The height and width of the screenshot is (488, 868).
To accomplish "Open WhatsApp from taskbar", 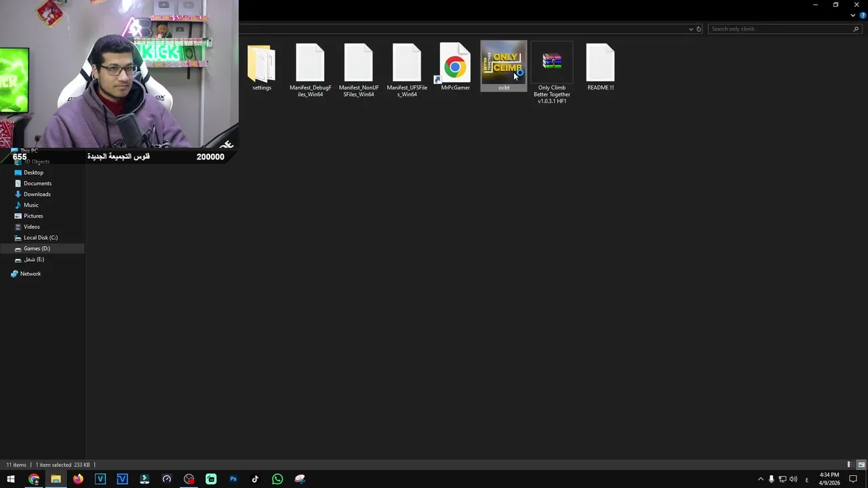I will click(277, 479).
